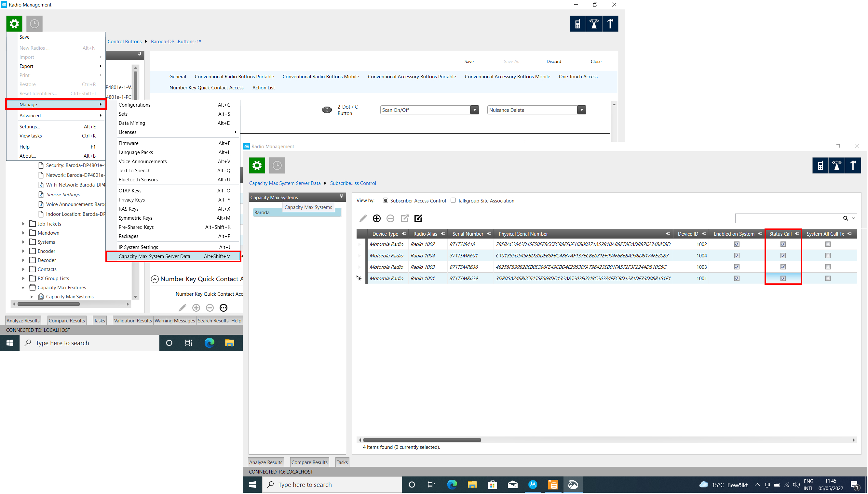Viewport: 868px width, 494px height.
Task: Pin the Capacity Max Systems panel
Action: click(341, 196)
